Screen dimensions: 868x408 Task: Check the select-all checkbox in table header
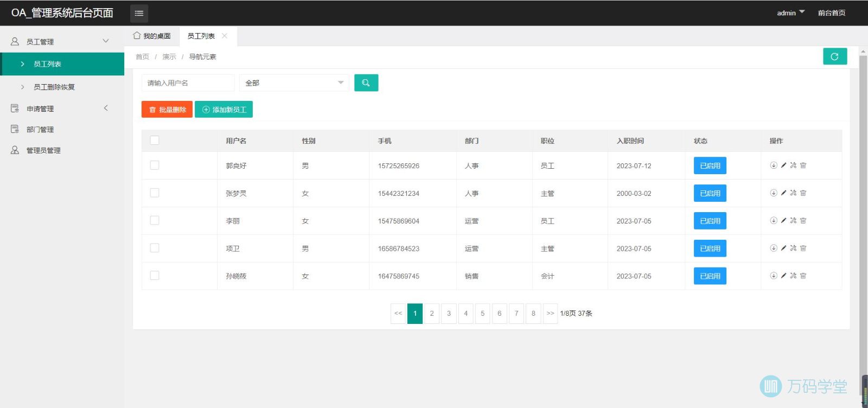pos(155,141)
